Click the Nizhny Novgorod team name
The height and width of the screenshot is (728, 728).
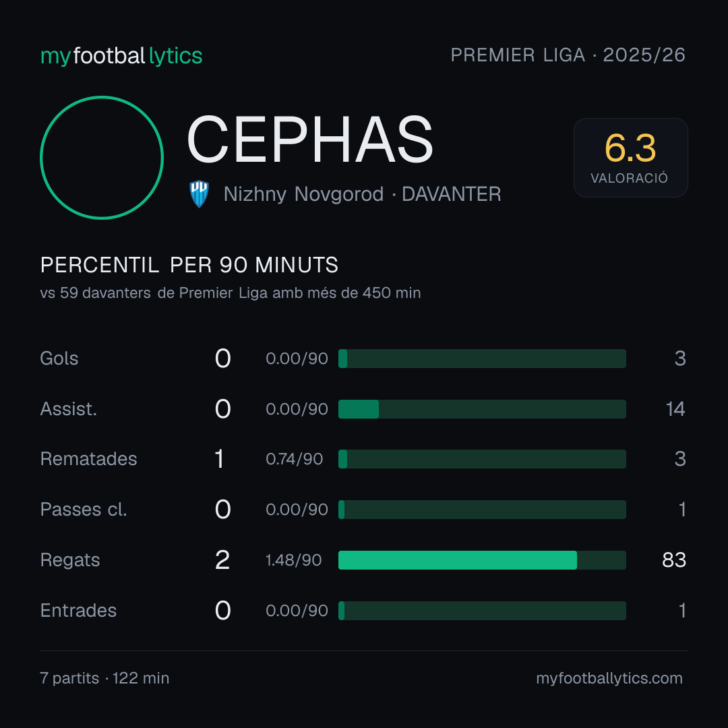[x=303, y=194]
